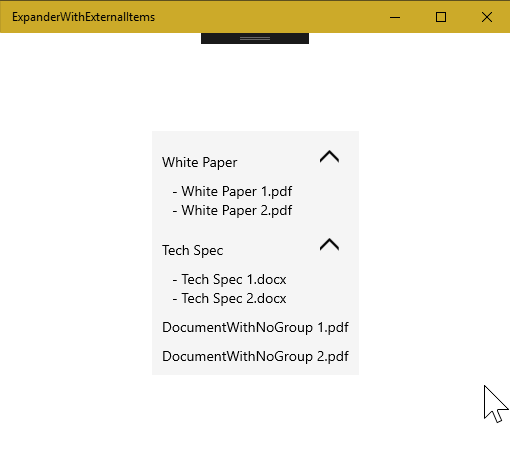This screenshot has width=510, height=472.
Task: Minimize the ExpanderWithExternalItems window
Action: 395,17
